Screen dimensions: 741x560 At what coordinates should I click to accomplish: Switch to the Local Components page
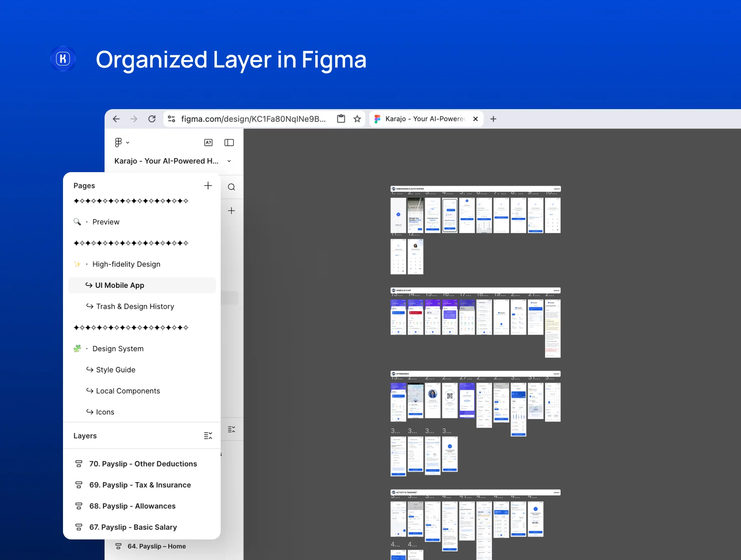click(142, 391)
